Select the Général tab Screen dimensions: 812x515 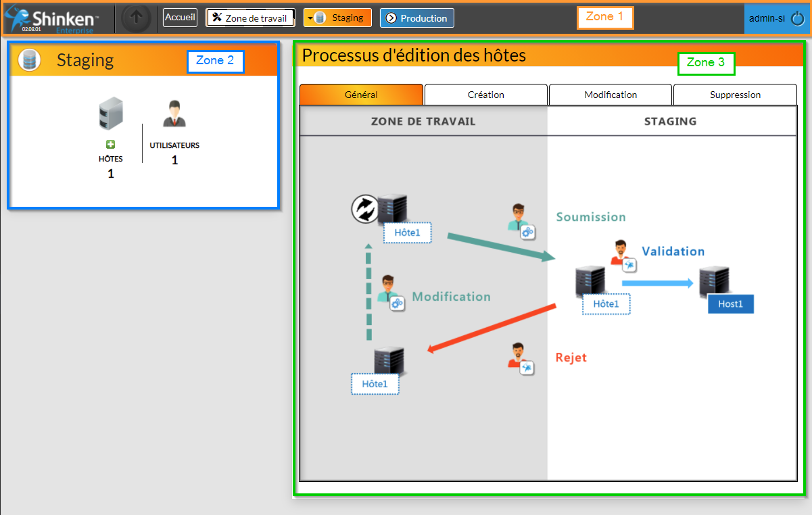361,95
